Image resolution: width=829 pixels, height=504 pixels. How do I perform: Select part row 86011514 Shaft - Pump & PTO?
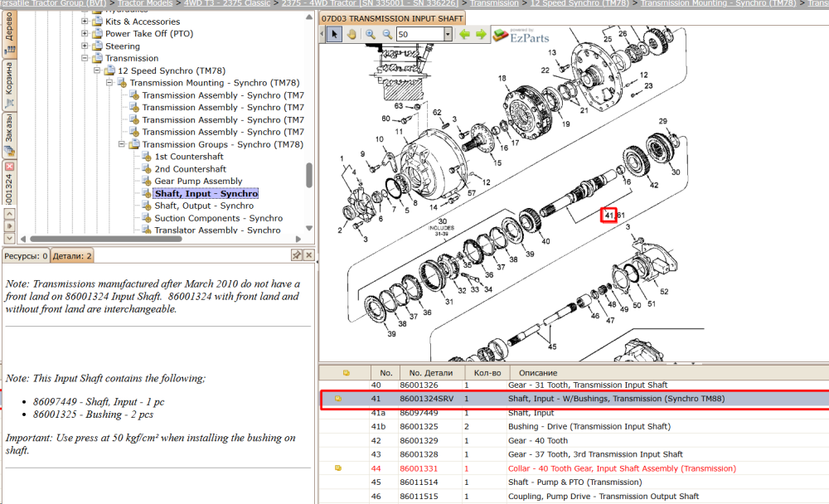574,482
